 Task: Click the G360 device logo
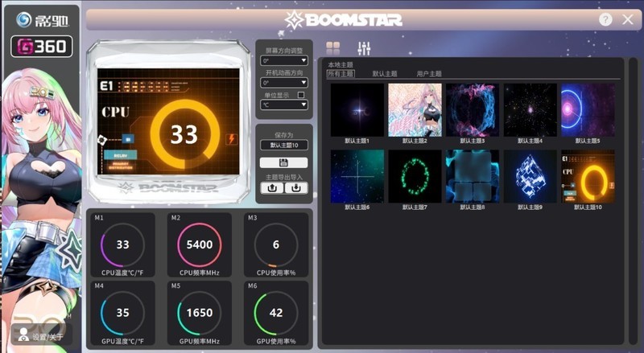pos(42,47)
